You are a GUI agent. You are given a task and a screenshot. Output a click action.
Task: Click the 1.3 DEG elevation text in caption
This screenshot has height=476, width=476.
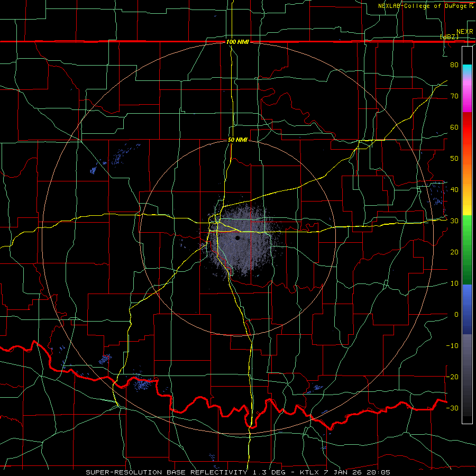(270, 472)
